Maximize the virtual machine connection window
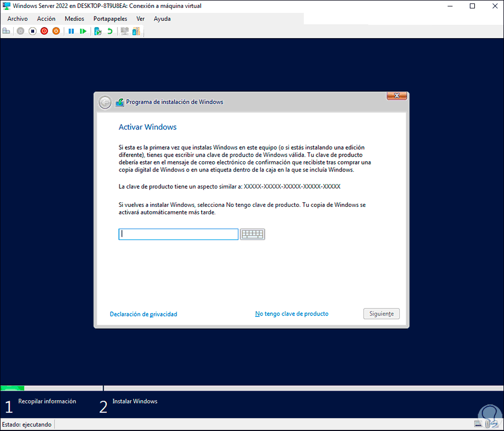504x431 pixels. (472, 6)
